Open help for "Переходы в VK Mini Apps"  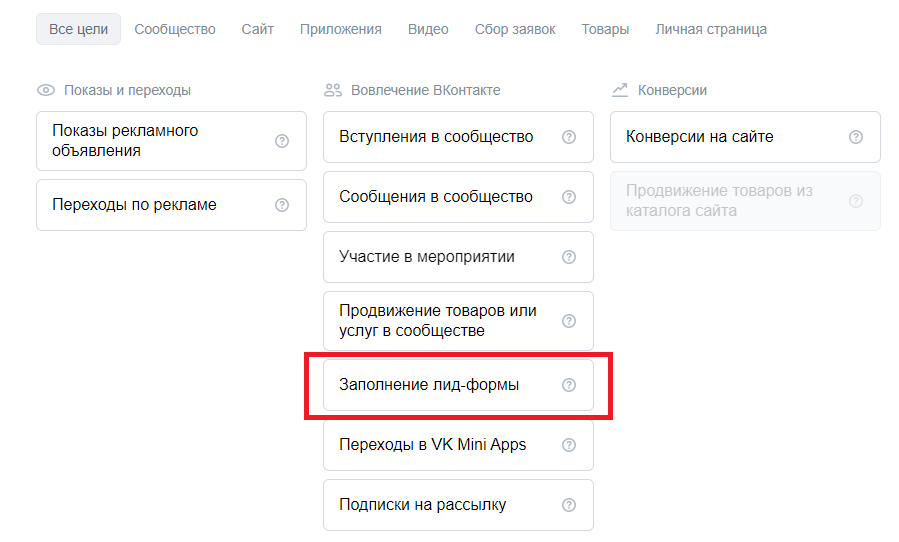coord(569,445)
